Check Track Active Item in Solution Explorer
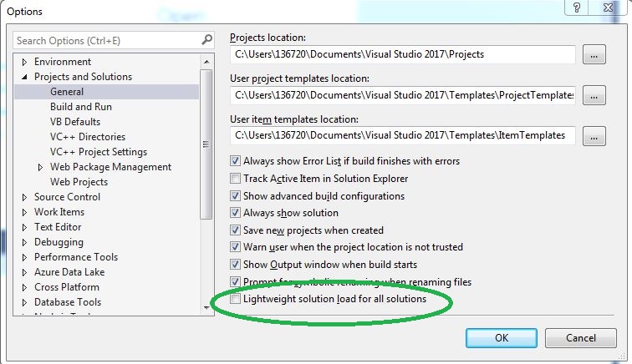 coord(235,179)
